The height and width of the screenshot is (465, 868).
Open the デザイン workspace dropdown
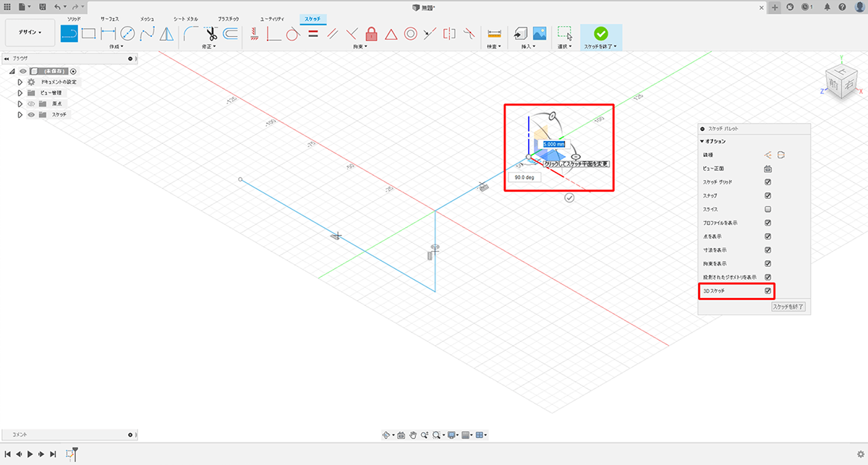coord(30,33)
